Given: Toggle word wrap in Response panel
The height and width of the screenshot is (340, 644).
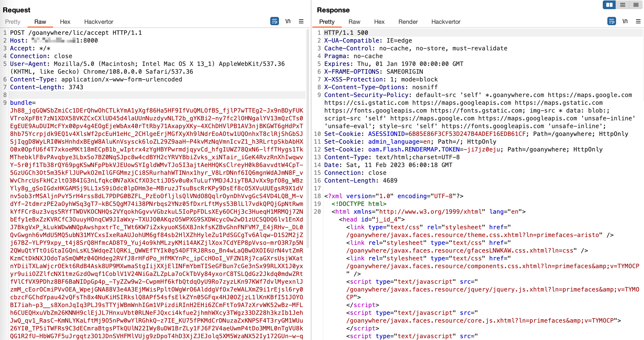Looking at the screenshot, I should click(611, 21).
